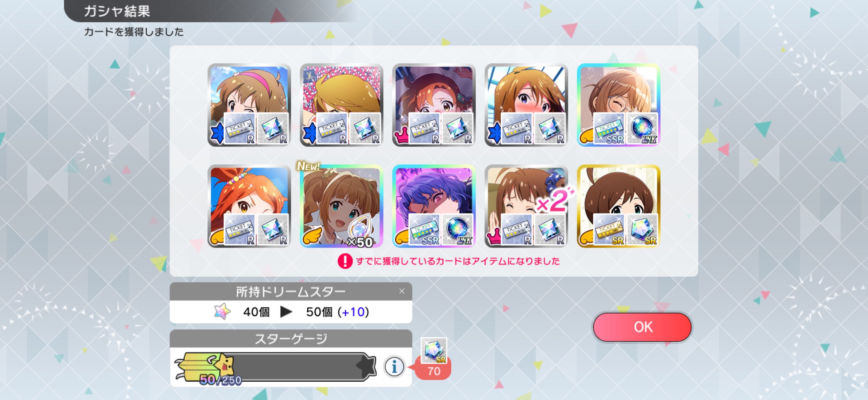Click the ガシャ結果 header title

coord(117,11)
